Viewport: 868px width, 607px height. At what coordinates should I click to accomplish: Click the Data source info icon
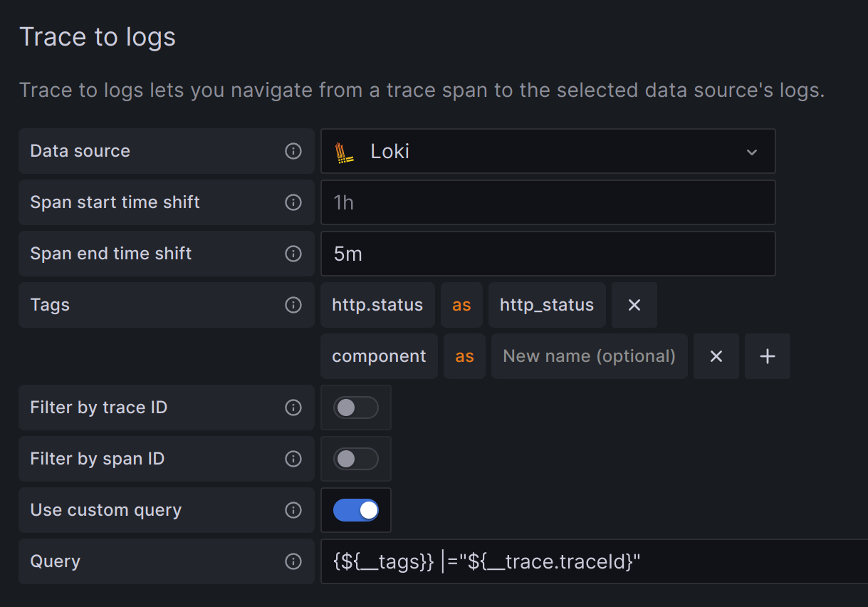(293, 151)
